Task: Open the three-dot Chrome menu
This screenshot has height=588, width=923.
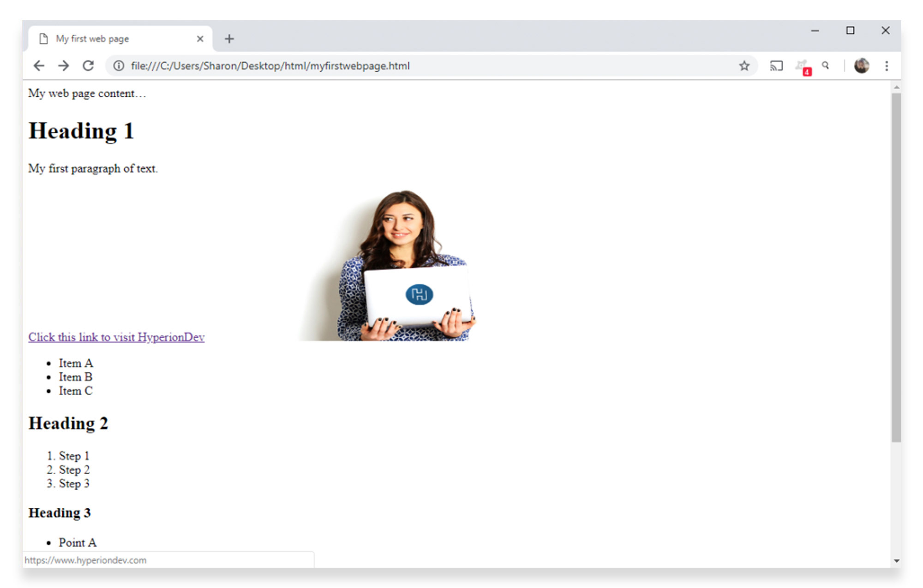Action: 887,66
